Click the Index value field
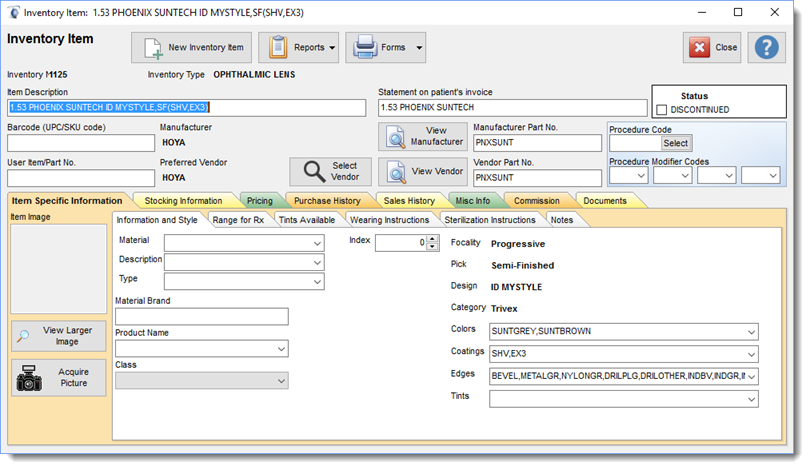Screen dimensions: 809x469 pyautogui.click(x=401, y=242)
